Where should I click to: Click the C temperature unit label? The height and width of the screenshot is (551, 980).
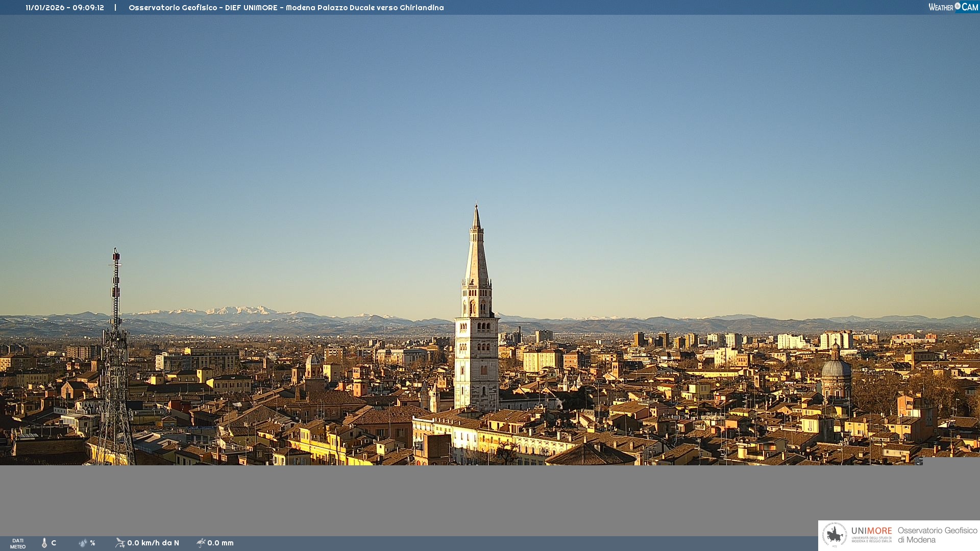tap(54, 543)
